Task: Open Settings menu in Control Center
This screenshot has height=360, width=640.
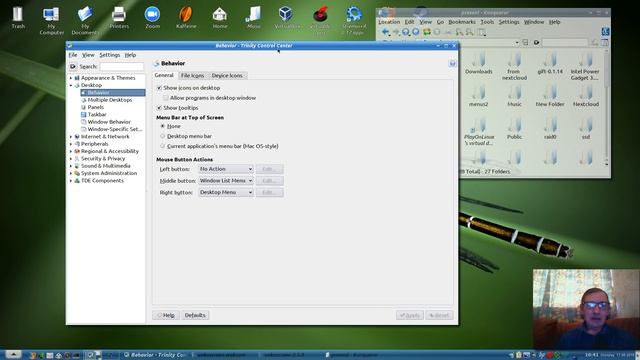Action: click(x=109, y=55)
